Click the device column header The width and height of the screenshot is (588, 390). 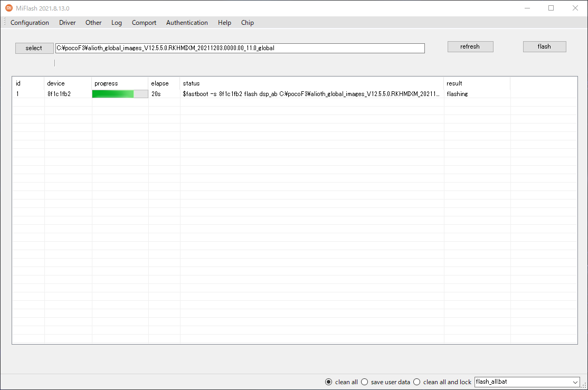click(x=68, y=83)
